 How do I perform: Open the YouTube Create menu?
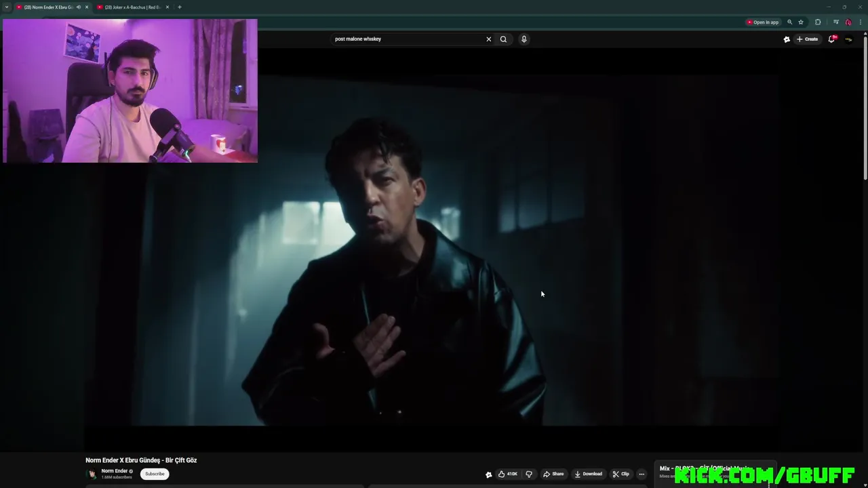coord(807,39)
